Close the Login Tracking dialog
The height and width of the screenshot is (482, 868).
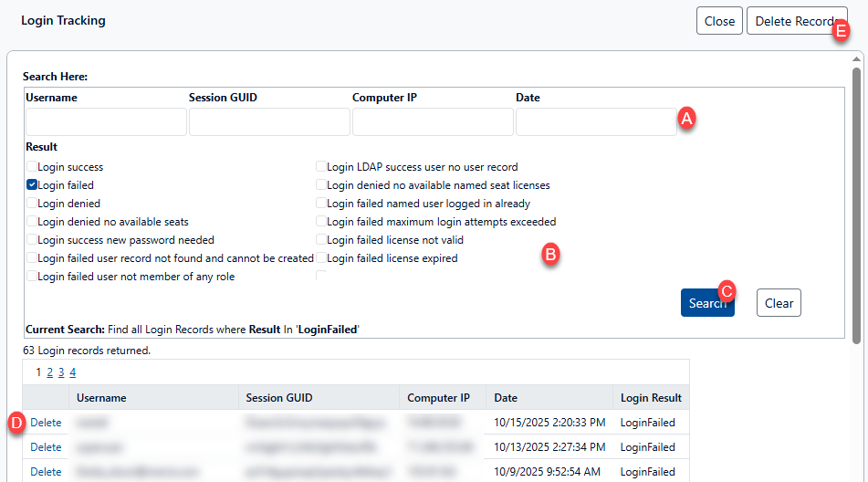[719, 21]
